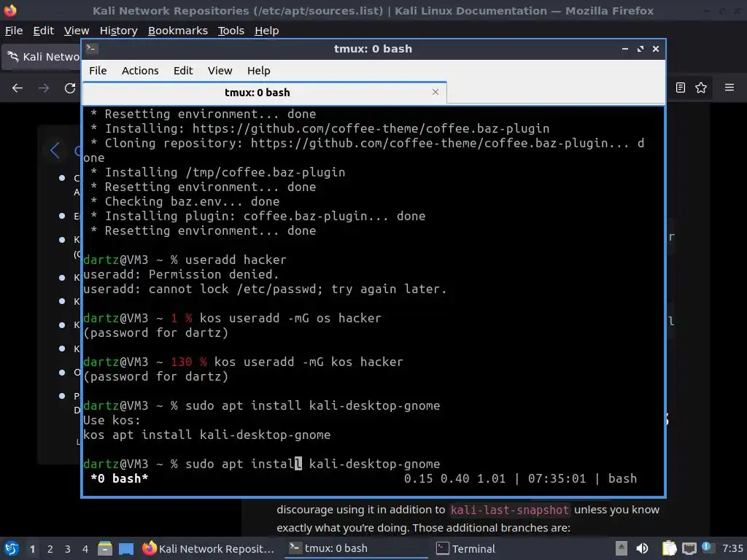
Task: Open the terminal File menu
Action: [98, 71]
